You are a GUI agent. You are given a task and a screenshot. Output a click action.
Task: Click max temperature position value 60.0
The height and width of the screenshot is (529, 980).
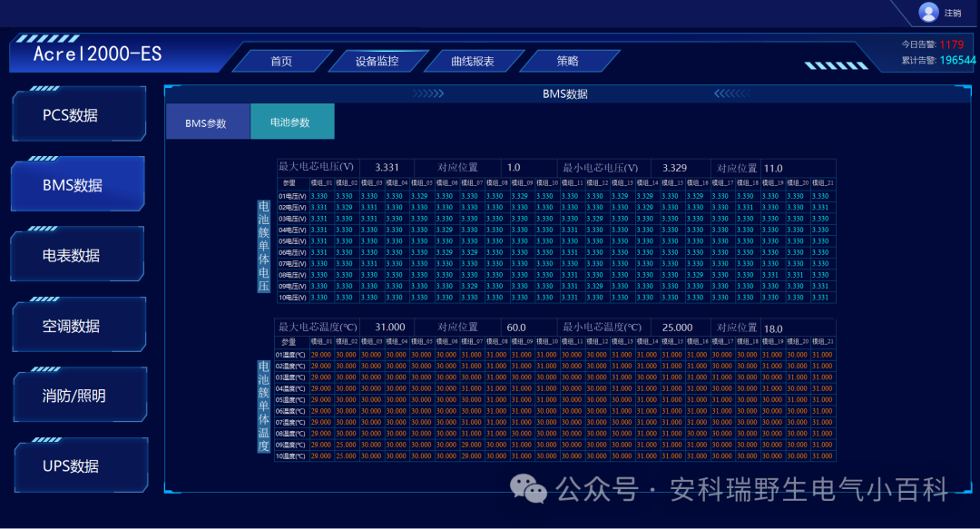(516, 328)
